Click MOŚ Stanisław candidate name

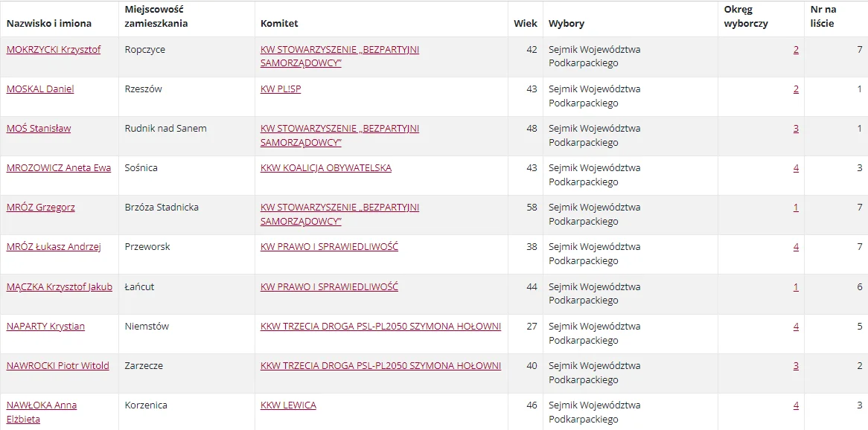[x=39, y=129]
